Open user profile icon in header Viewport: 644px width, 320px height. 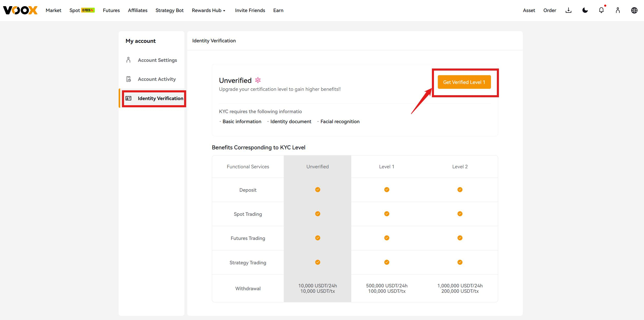(x=618, y=10)
